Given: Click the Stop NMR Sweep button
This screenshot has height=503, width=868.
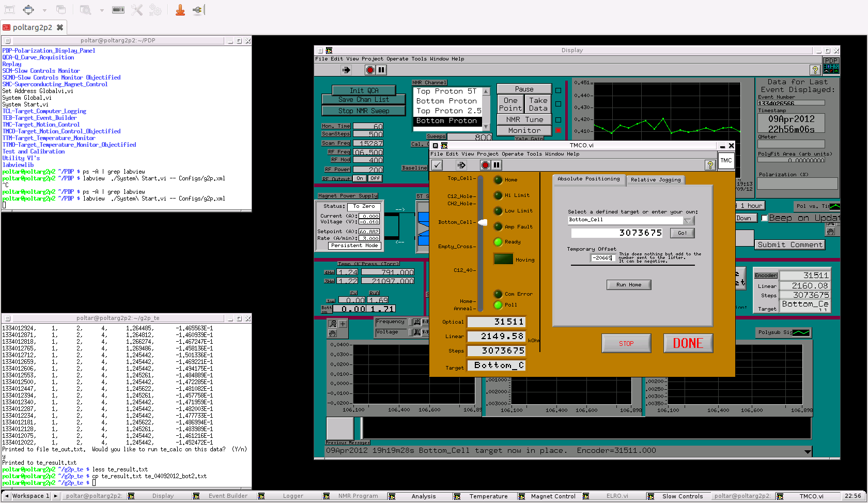Looking at the screenshot, I should coord(364,111).
